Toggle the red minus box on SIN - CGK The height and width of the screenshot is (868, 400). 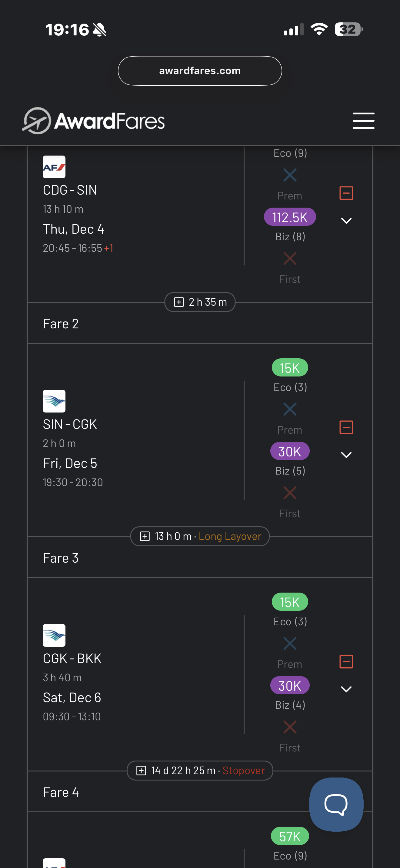(x=346, y=427)
